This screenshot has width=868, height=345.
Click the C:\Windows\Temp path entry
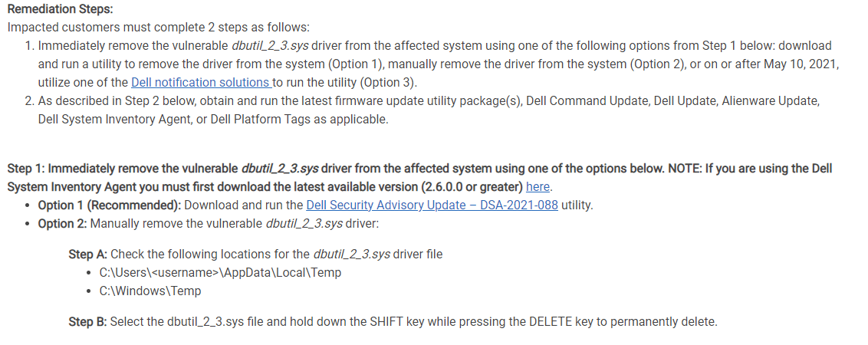pyautogui.click(x=150, y=291)
